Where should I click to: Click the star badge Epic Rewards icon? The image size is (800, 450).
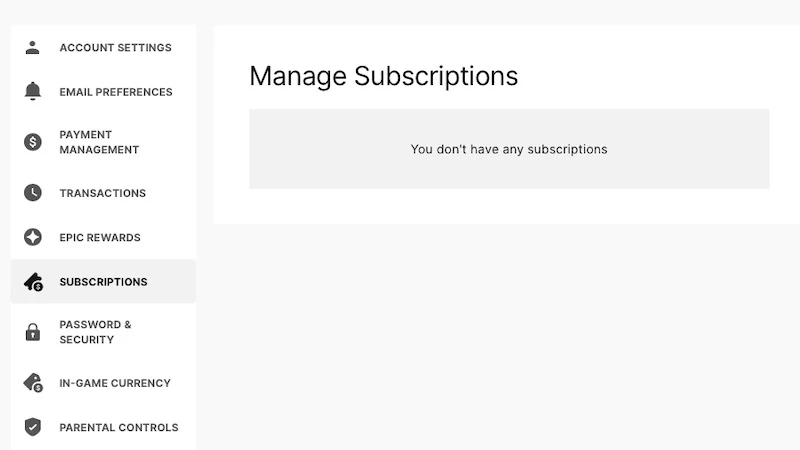[x=33, y=237]
